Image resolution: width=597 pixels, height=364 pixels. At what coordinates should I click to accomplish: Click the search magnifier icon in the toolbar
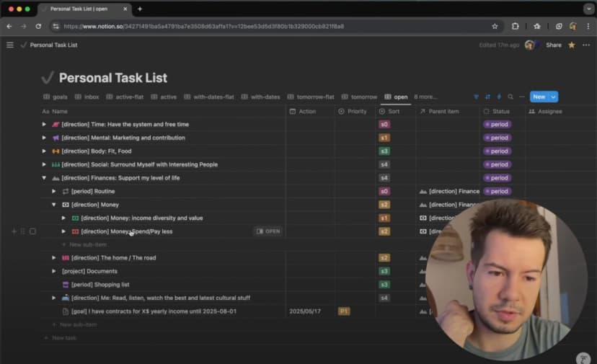pos(510,97)
